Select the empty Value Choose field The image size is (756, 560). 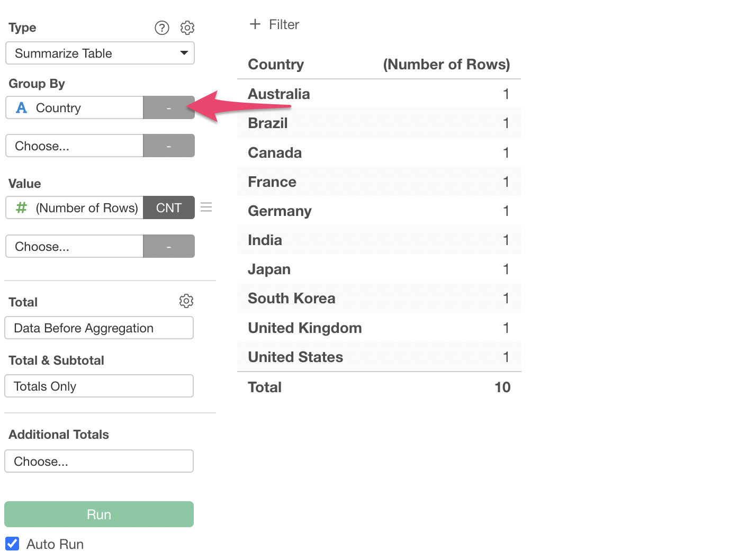[74, 247]
